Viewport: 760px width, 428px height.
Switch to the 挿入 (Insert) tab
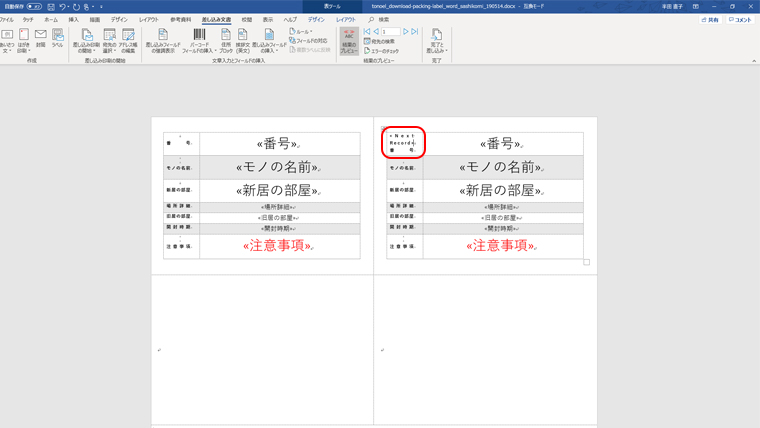click(x=73, y=19)
